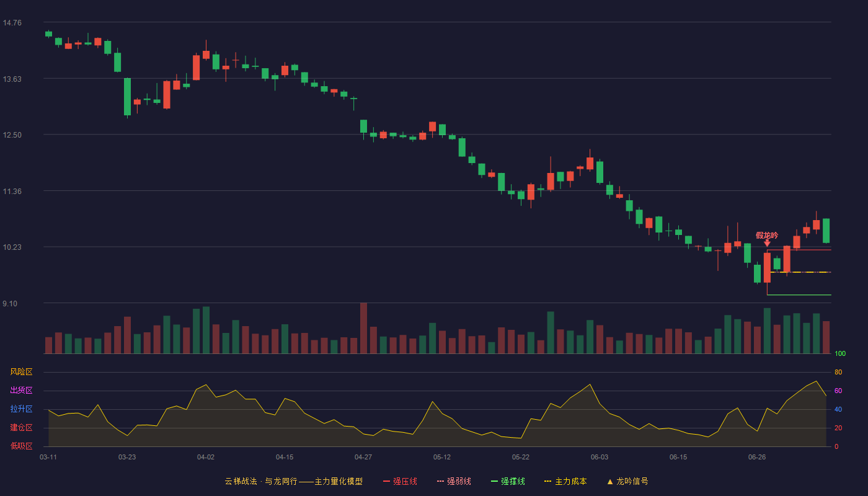Click the 05-12 date label
This screenshot has height=496, width=868.
pyautogui.click(x=442, y=457)
